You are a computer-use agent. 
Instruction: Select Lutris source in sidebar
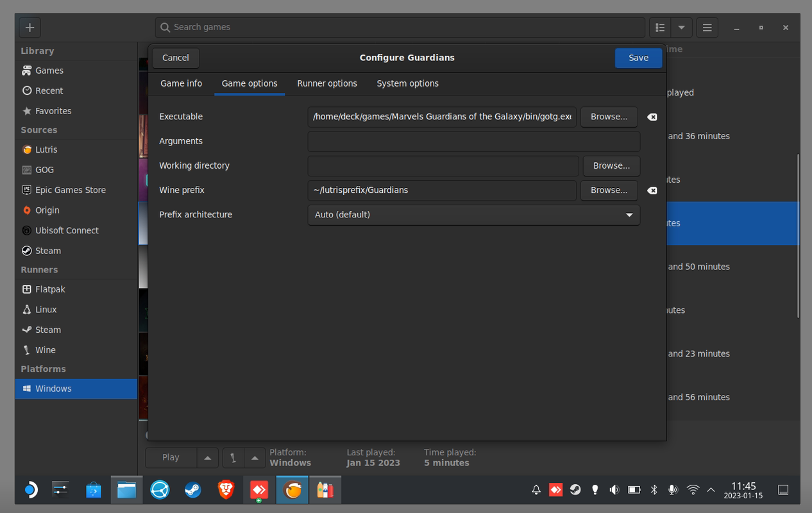tap(76, 149)
